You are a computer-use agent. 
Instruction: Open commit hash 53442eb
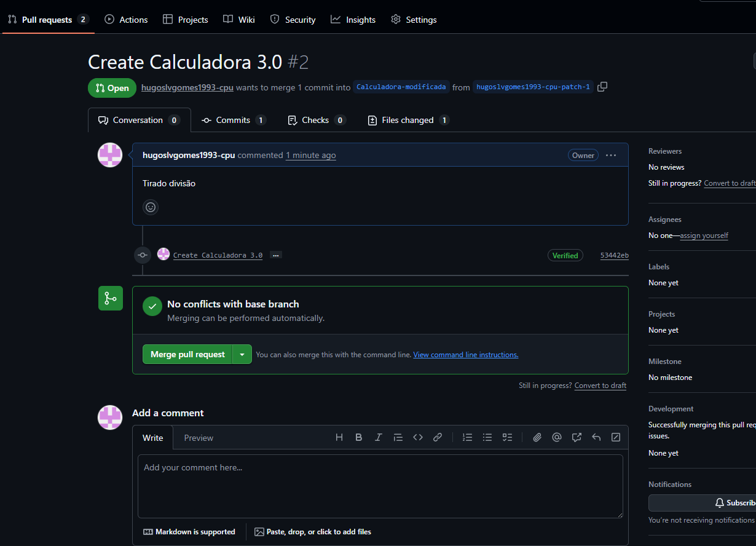tap(615, 255)
